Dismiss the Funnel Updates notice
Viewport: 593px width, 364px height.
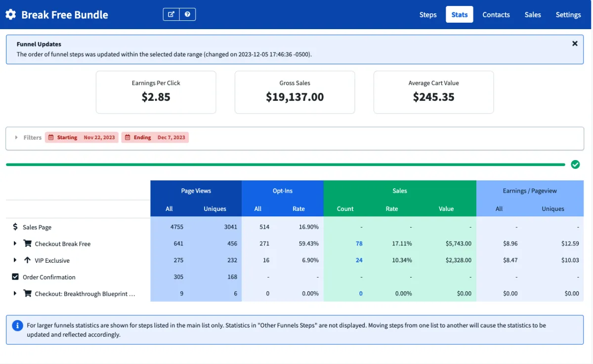(x=575, y=43)
